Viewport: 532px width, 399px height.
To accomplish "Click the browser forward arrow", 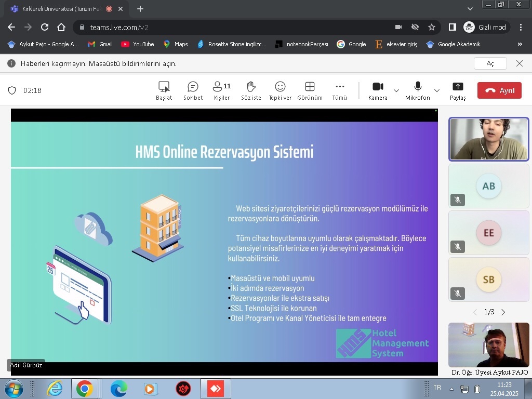I will click(28, 27).
